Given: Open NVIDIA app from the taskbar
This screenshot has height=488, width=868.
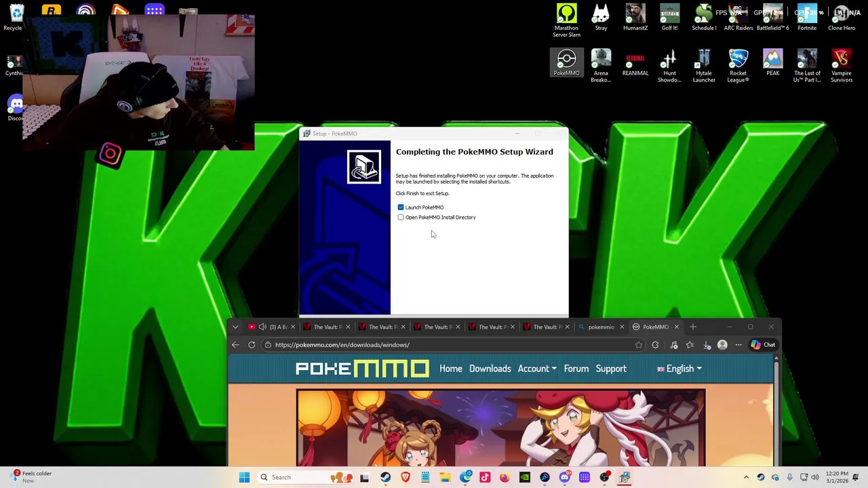Looking at the screenshot, I should click(x=525, y=477).
